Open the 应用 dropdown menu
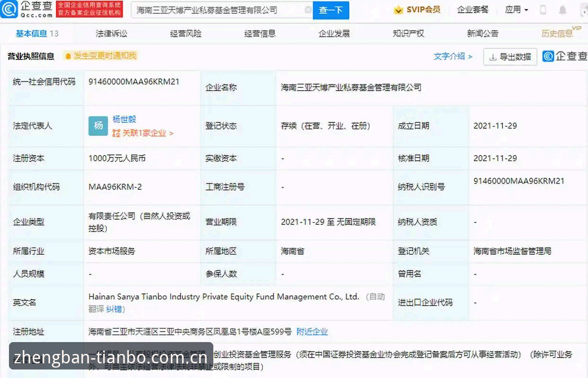 click(x=516, y=10)
